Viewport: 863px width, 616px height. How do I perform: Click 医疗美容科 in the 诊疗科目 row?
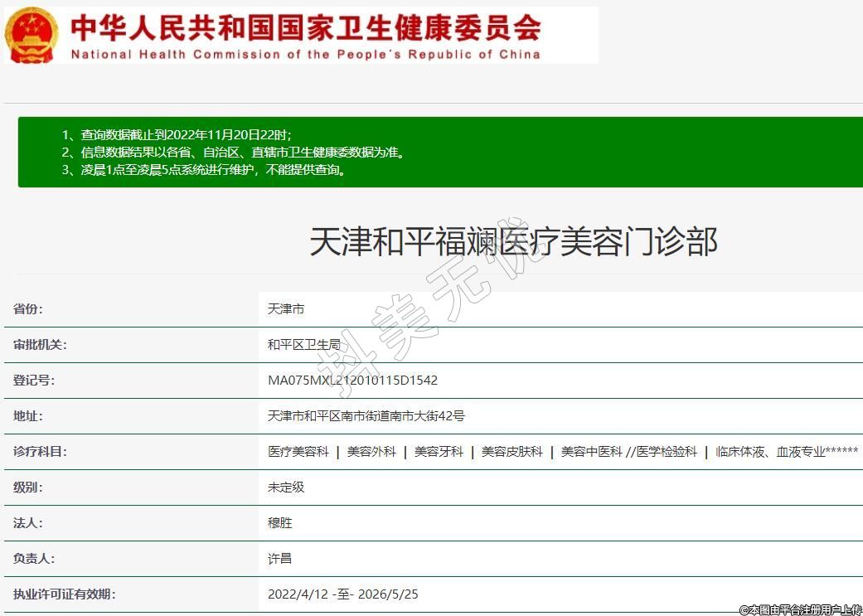298,452
